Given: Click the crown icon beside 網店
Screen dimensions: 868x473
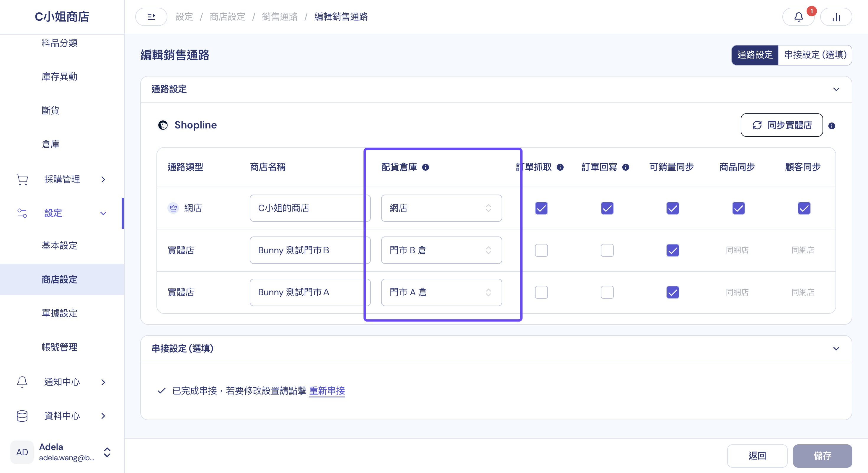Looking at the screenshot, I should (173, 208).
